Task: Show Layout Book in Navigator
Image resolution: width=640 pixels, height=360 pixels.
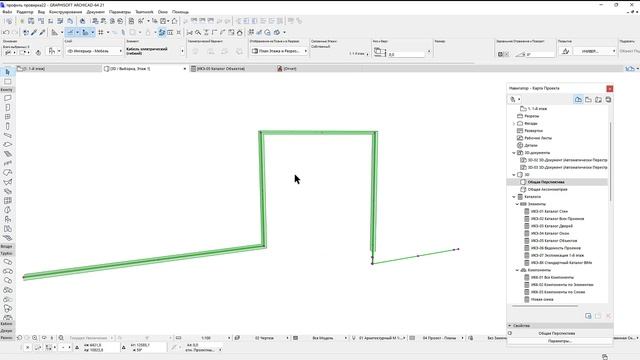Action: (x=598, y=100)
